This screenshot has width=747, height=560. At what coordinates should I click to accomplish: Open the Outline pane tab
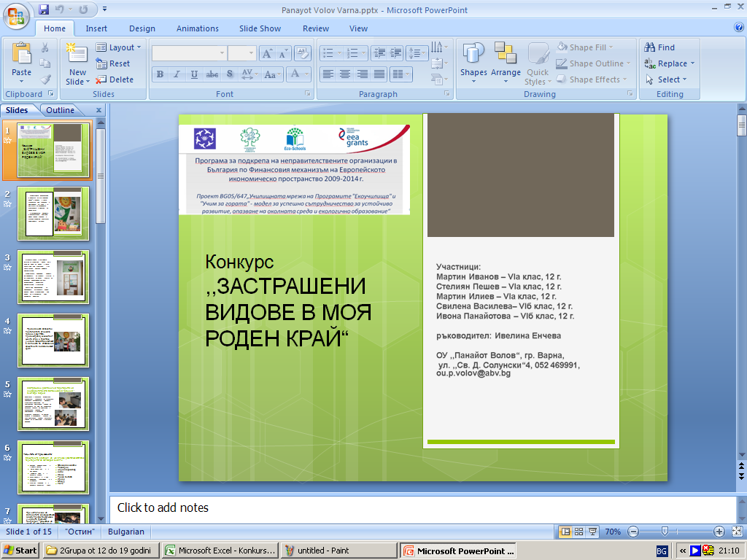(x=60, y=110)
